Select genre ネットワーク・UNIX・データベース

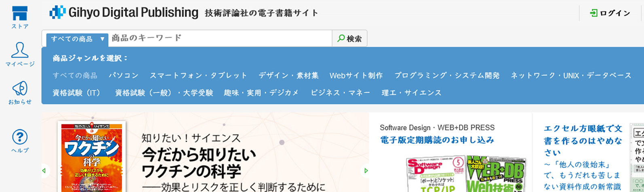(x=571, y=75)
